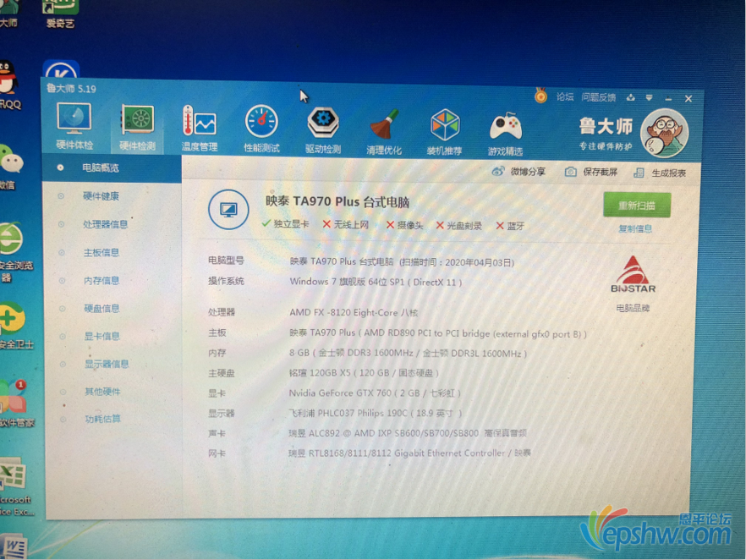Click the Windows 7 旗舰版 operating system value
The height and width of the screenshot is (560, 746).
(x=376, y=282)
